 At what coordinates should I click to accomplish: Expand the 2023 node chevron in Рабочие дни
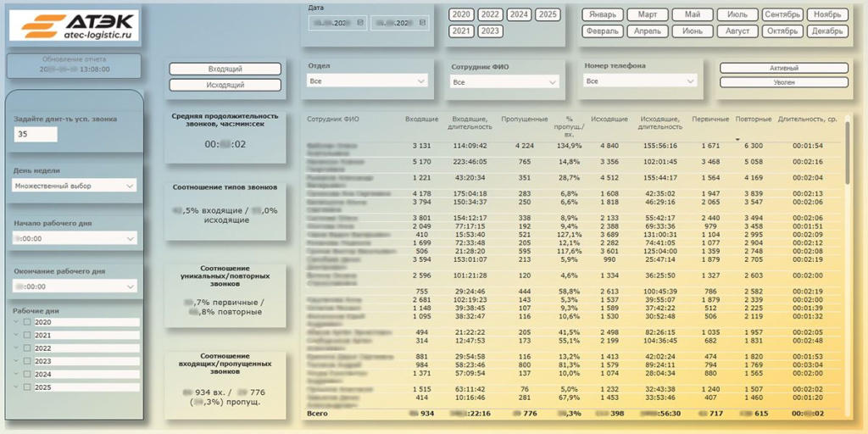pyautogui.click(x=16, y=361)
